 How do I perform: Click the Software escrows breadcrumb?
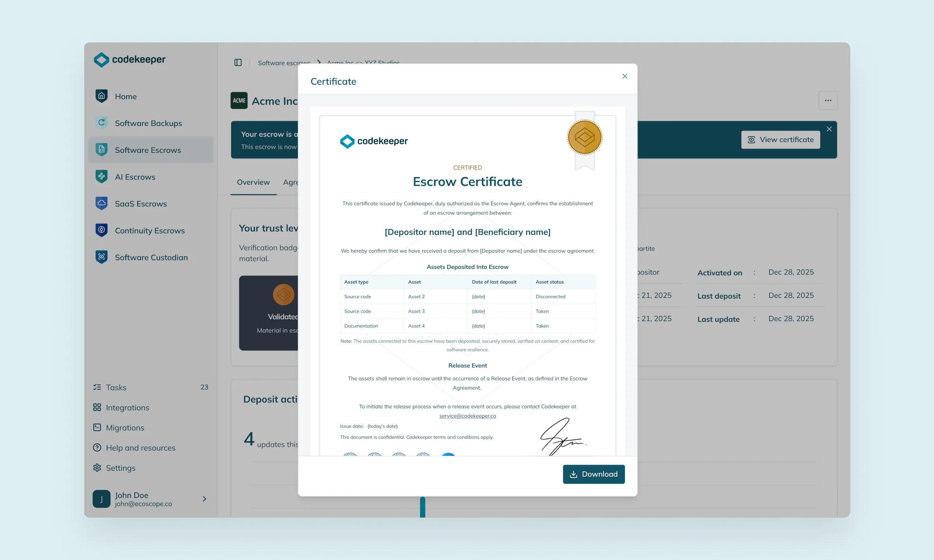pos(284,63)
